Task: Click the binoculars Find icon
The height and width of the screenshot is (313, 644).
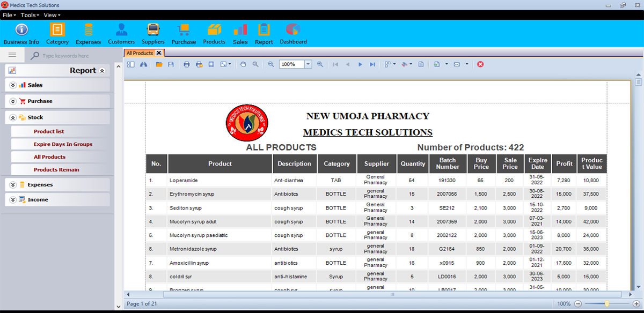Action: pyautogui.click(x=143, y=64)
